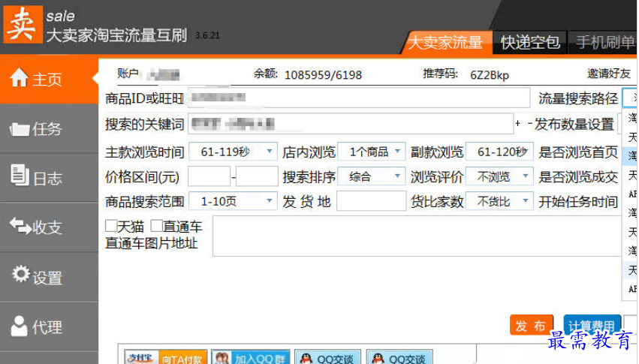The width and height of the screenshot is (639, 364).
Task: Expand the 商品搜索范围 dropdown
Action: coord(233,202)
